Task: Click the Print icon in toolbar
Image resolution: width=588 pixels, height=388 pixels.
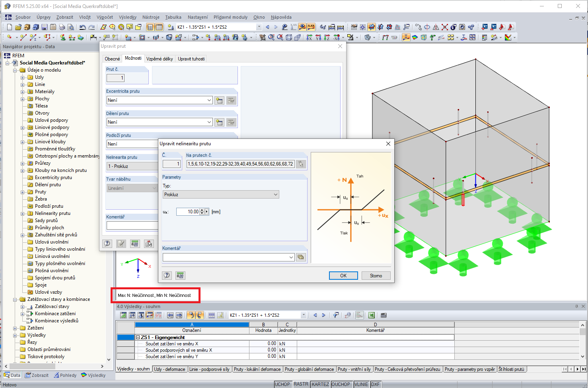Action: (62, 27)
